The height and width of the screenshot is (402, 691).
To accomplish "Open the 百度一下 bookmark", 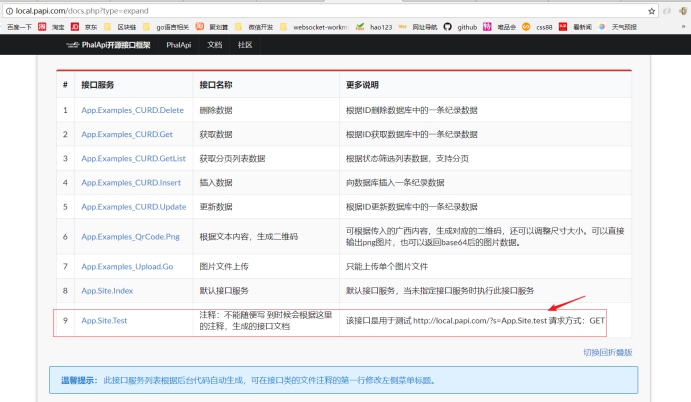I will pyautogui.click(x=19, y=27).
